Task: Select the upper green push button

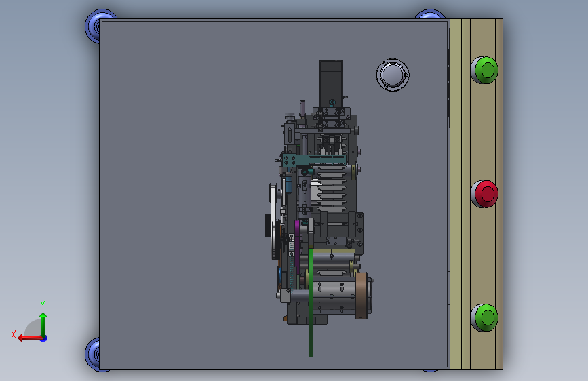Action: click(484, 70)
